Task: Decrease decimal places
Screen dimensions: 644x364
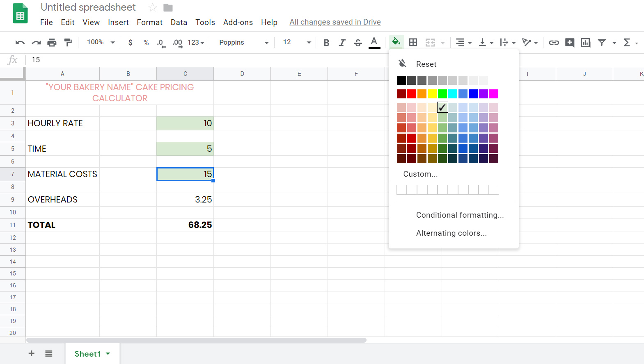Action: point(161,43)
